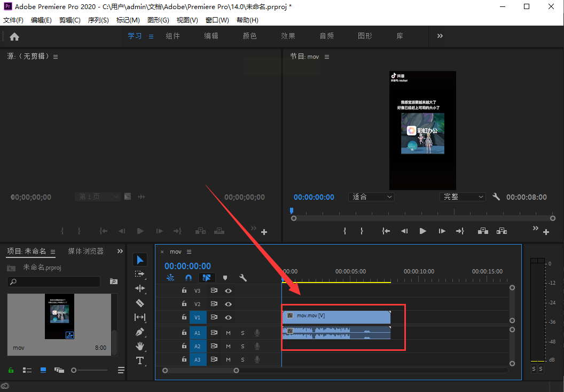Select the Hand tool
Viewport: 564px width, 392px height.
(140, 346)
